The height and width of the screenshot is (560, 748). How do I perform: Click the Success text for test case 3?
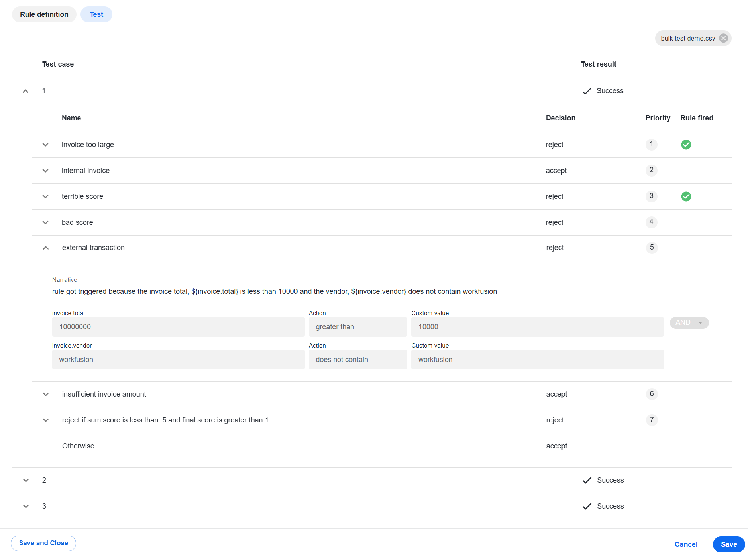click(x=610, y=506)
